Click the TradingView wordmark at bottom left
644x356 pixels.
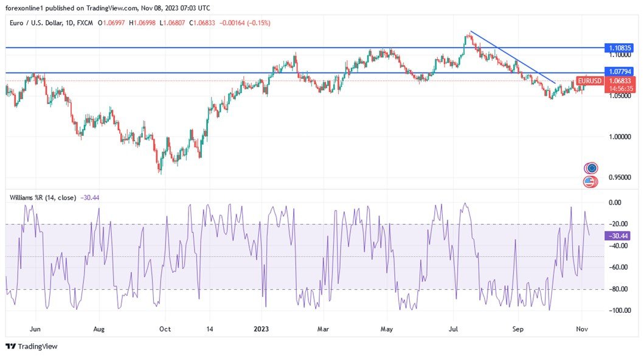pos(38,346)
